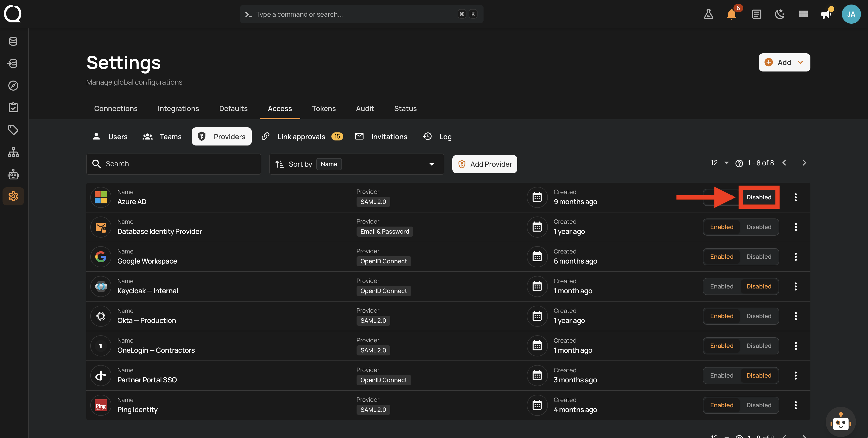Image resolution: width=868 pixels, height=438 pixels.
Task: Open more options for Azure AD
Action: pos(796,197)
